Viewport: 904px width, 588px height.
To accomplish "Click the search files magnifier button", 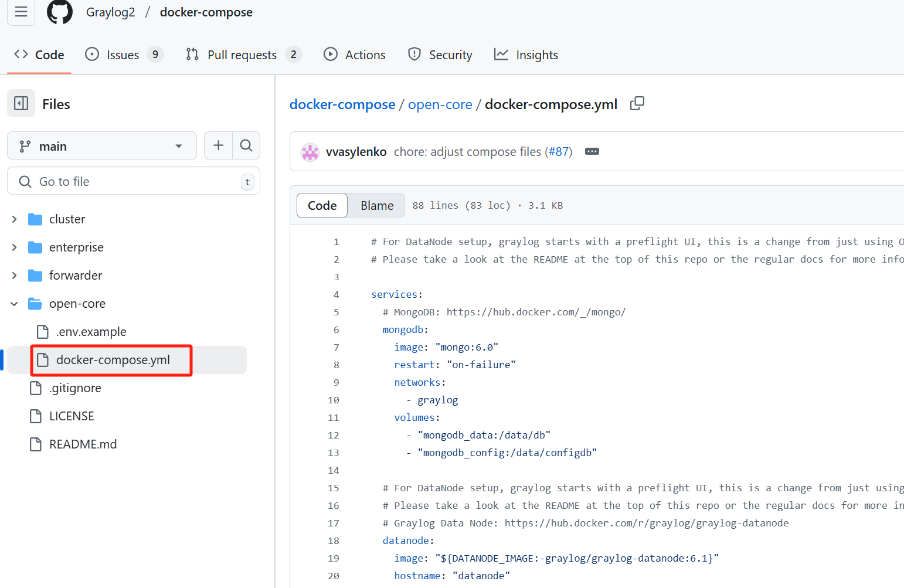I will pos(246,145).
